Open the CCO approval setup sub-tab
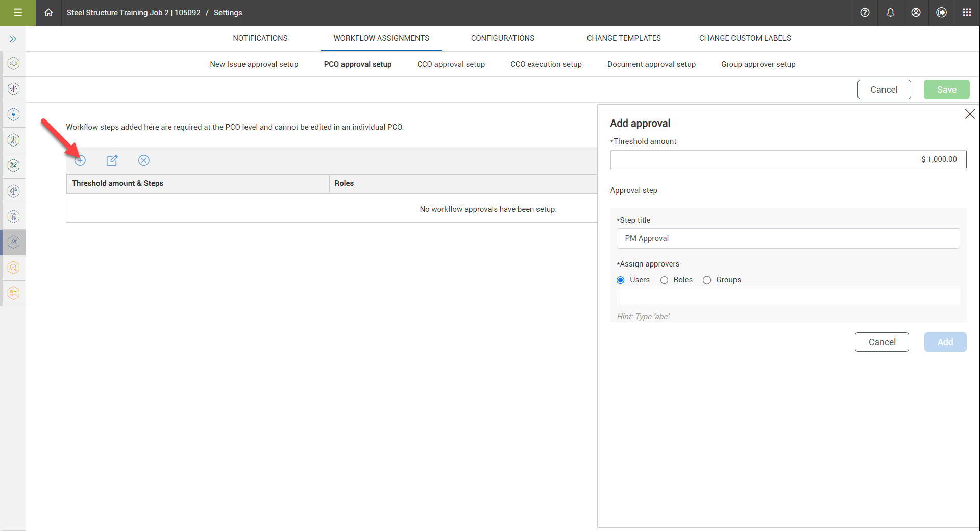Viewport: 980px width, 531px height. tap(451, 64)
